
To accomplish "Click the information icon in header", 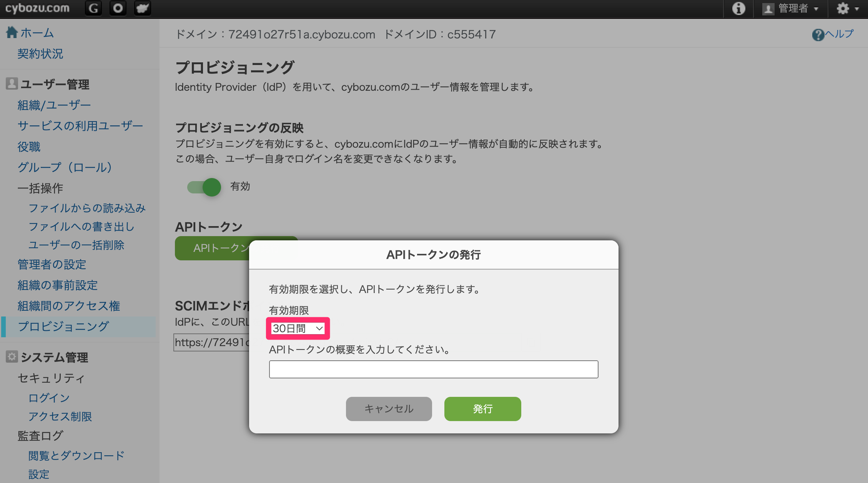I will (x=738, y=8).
